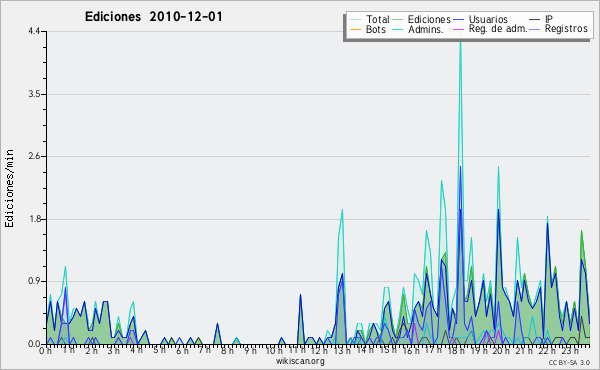The image size is (600, 370).
Task: Click the '9 h' x-axis label
Action: click(251, 350)
